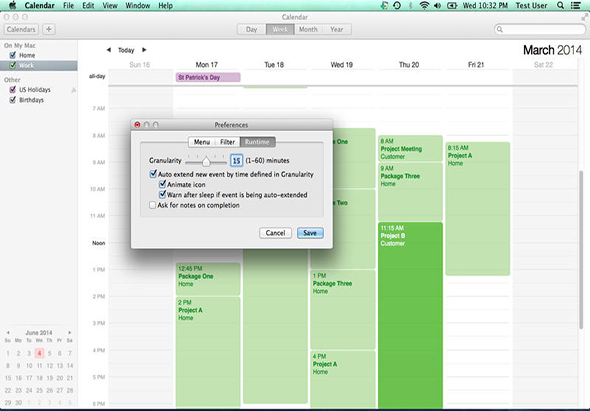
Task: Click the fullscreen icon of Calendar window
Action: tap(584, 17)
